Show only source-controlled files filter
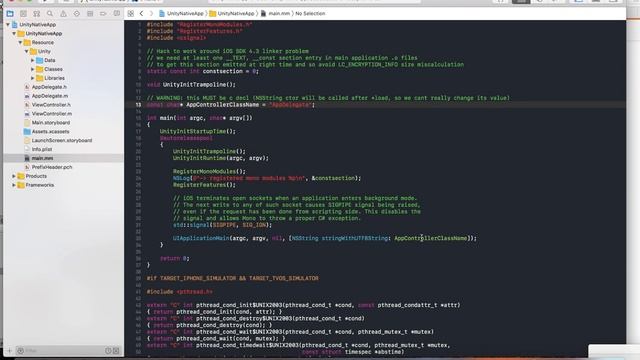 click(x=116, y=351)
